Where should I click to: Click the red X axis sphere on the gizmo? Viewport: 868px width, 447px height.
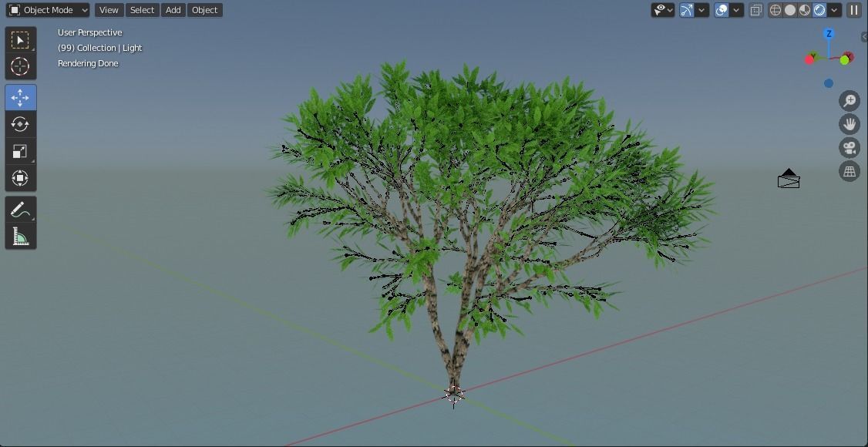pyautogui.click(x=808, y=59)
